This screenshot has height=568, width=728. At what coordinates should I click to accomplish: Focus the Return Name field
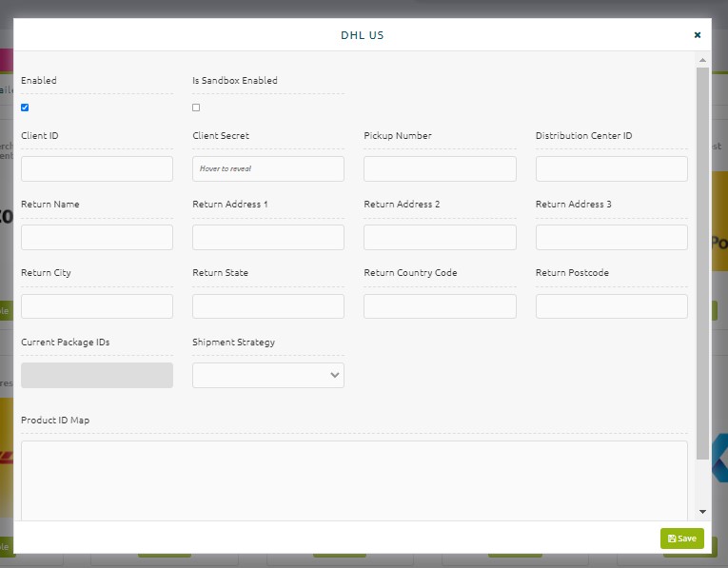97,237
